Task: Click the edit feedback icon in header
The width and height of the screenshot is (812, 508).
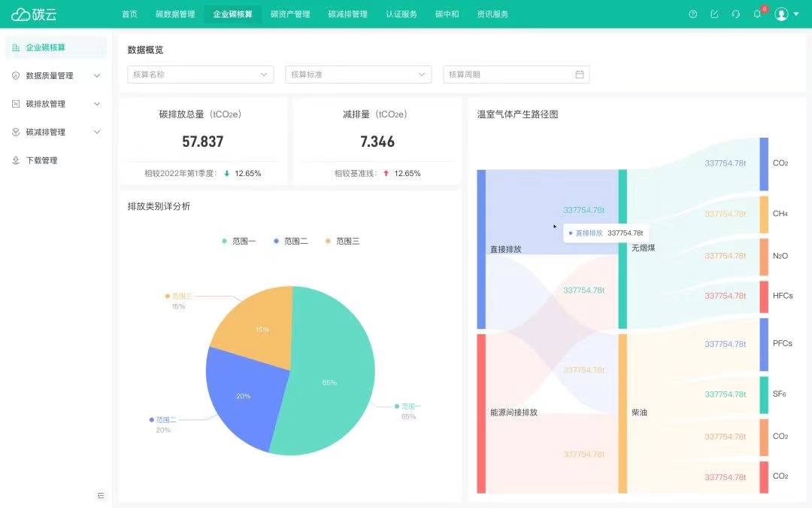Action: point(714,14)
